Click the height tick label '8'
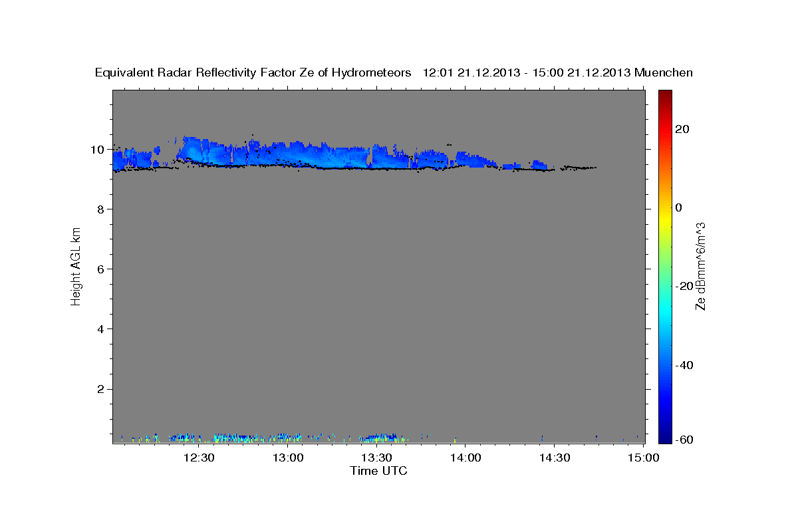 (101, 209)
